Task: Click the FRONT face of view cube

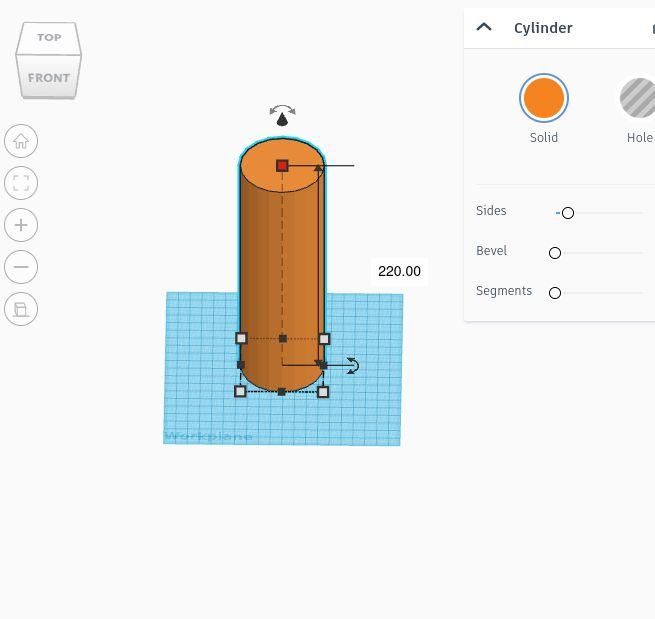Action: [48, 77]
